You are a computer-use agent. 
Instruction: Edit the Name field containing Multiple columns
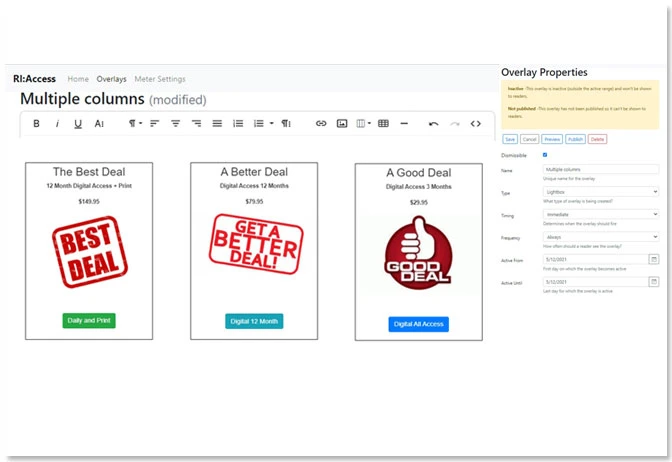601,169
